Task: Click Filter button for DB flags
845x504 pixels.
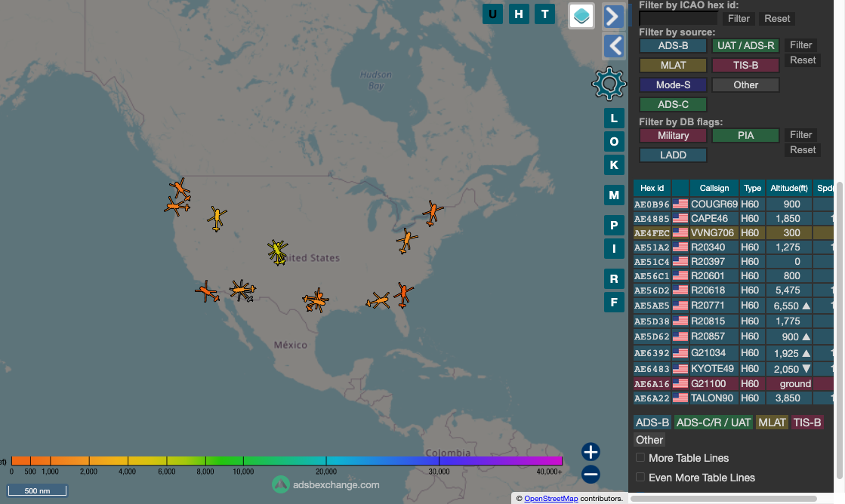Action: 800,135
